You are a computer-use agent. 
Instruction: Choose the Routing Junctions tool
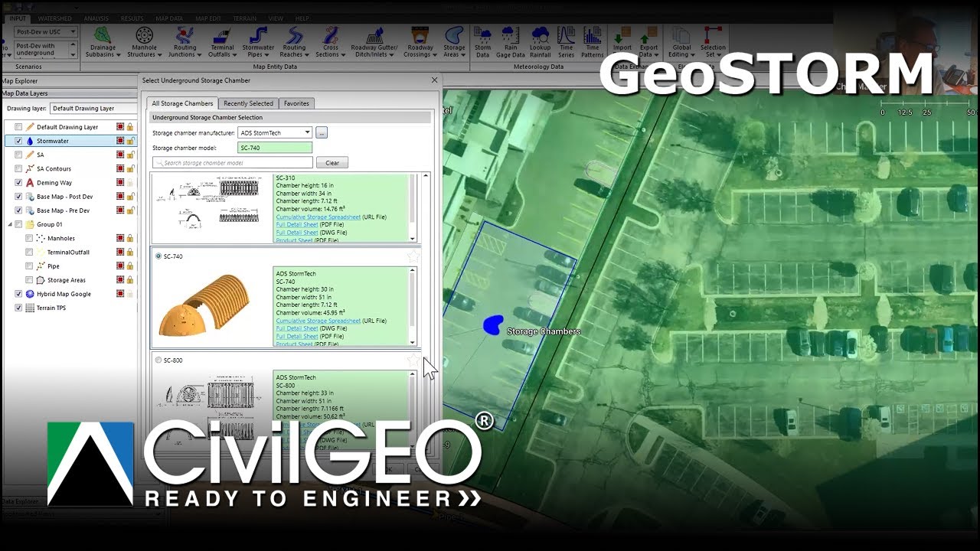tap(185, 42)
